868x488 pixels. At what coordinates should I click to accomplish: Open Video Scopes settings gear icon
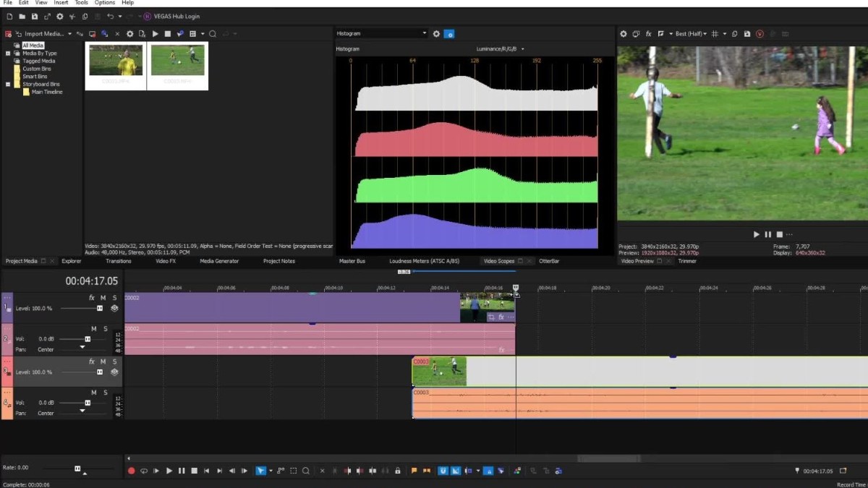(436, 33)
